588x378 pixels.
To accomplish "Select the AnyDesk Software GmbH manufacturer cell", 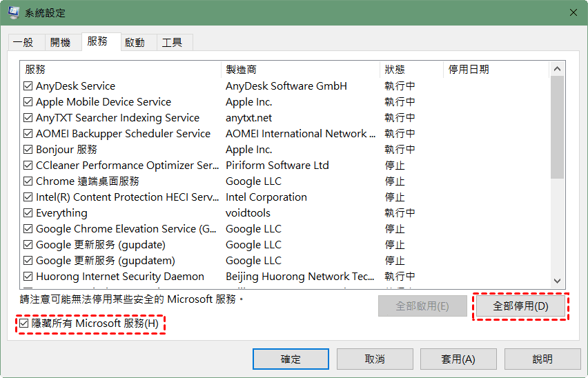I will tap(286, 86).
